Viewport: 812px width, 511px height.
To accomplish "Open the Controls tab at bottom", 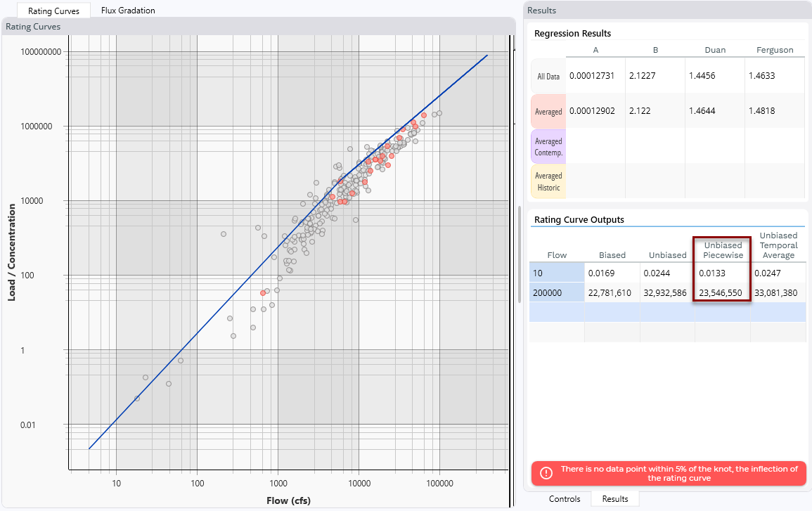I will (565, 498).
